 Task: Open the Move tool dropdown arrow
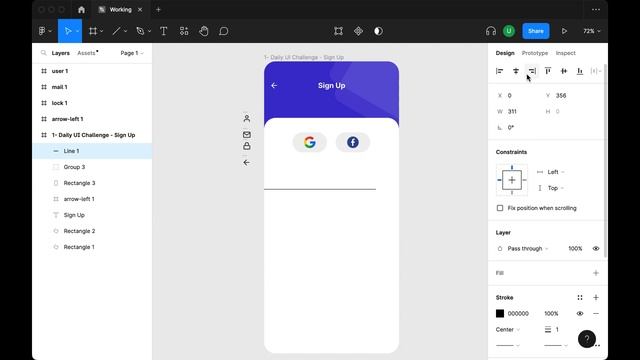[77, 31]
